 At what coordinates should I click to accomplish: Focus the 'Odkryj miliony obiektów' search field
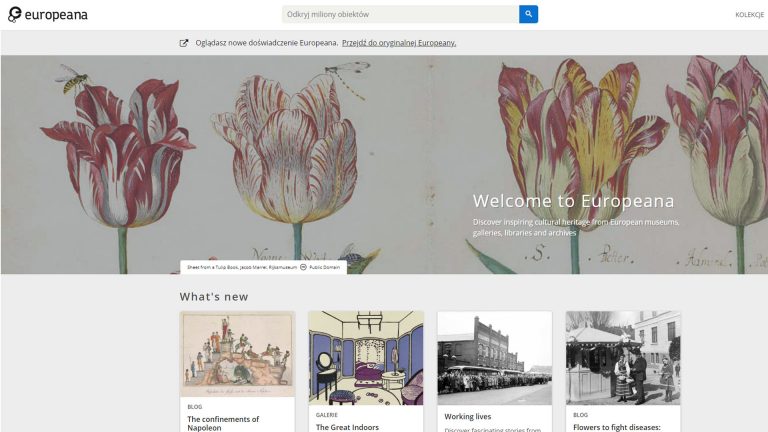[400, 14]
